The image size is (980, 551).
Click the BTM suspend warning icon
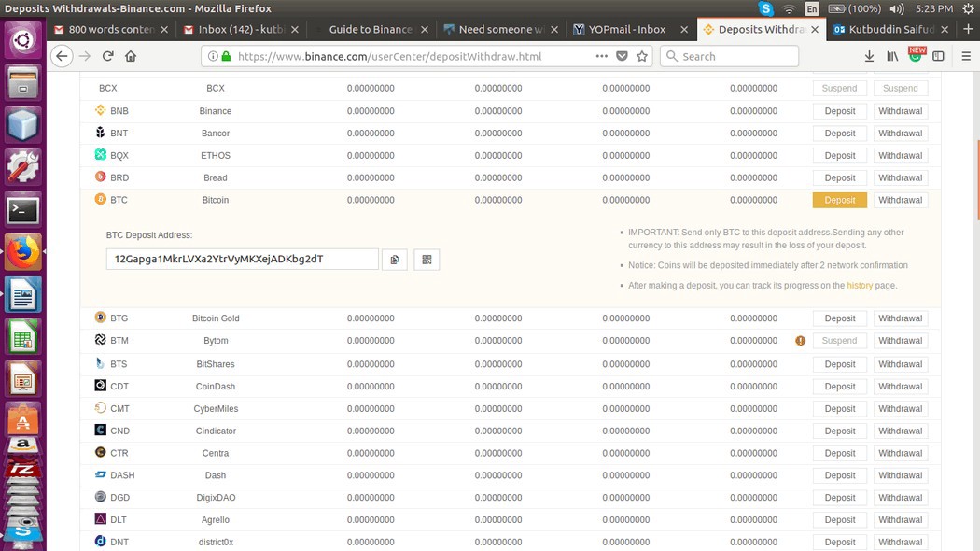coord(800,341)
